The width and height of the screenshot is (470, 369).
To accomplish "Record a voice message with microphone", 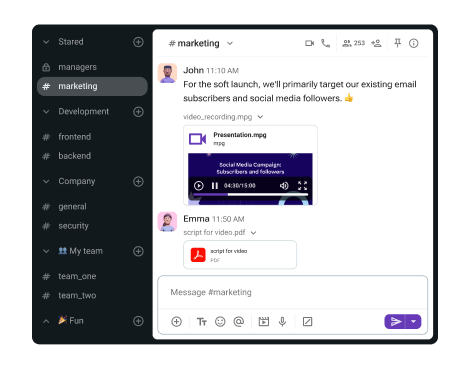I will pos(282,322).
